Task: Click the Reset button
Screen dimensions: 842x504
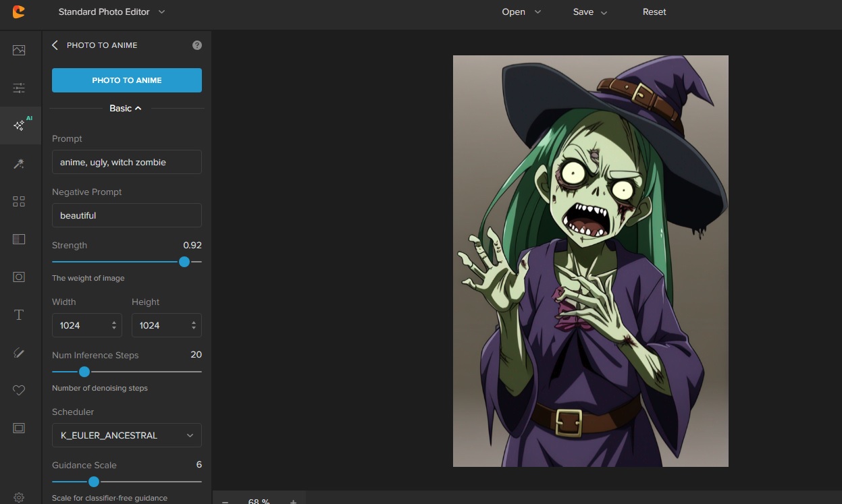Action: tap(654, 12)
